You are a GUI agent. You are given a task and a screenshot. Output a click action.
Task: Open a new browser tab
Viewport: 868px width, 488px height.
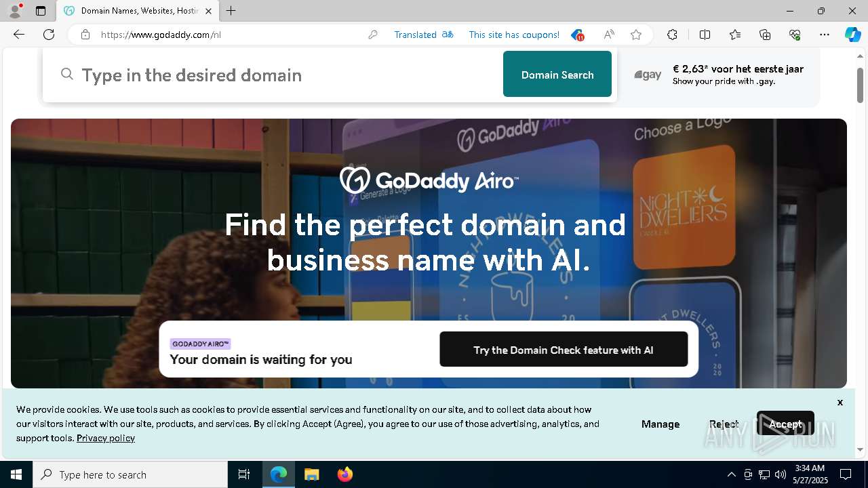click(x=231, y=11)
